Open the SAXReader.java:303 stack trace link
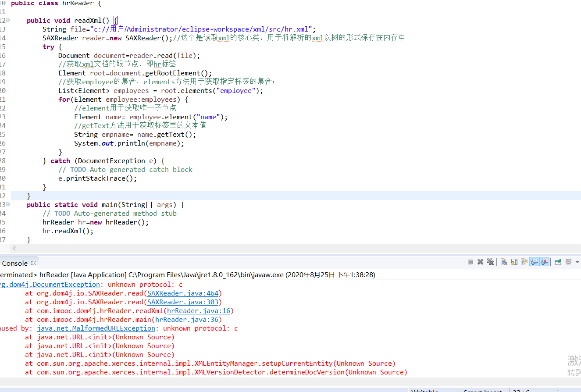The height and width of the screenshot is (392, 581). 183,302
